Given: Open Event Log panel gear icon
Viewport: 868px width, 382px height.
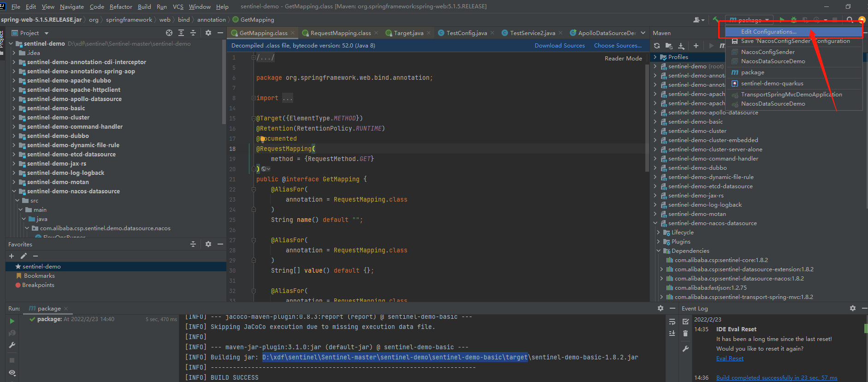Looking at the screenshot, I should coord(853,308).
